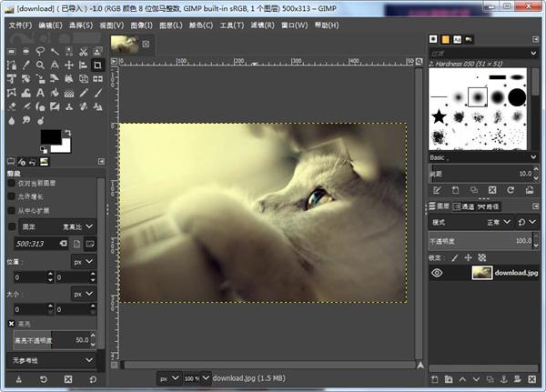Open the guides dropdown in tool options

point(52,360)
